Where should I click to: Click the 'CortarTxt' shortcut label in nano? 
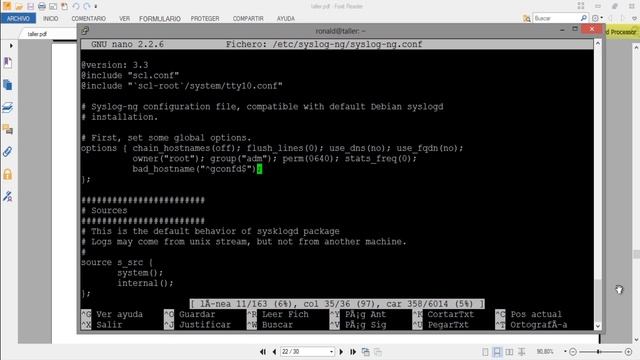pyautogui.click(x=451, y=314)
